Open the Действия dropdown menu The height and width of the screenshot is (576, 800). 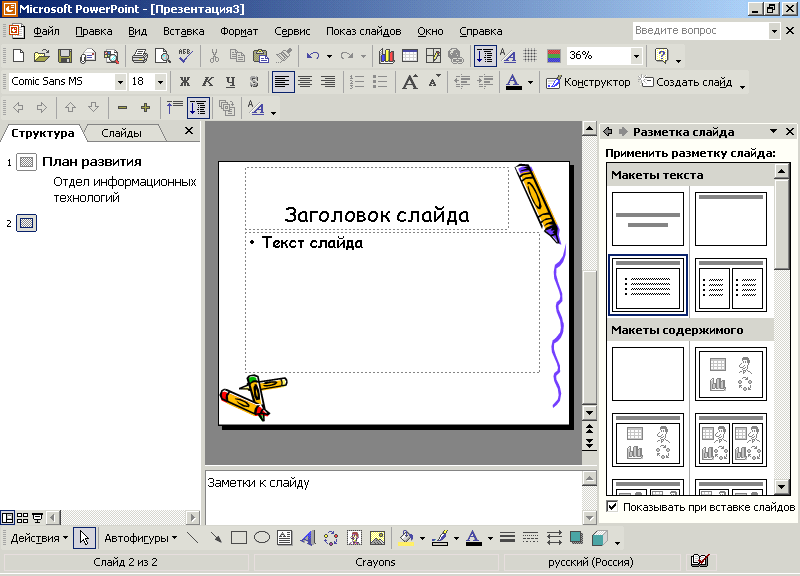pos(39,538)
